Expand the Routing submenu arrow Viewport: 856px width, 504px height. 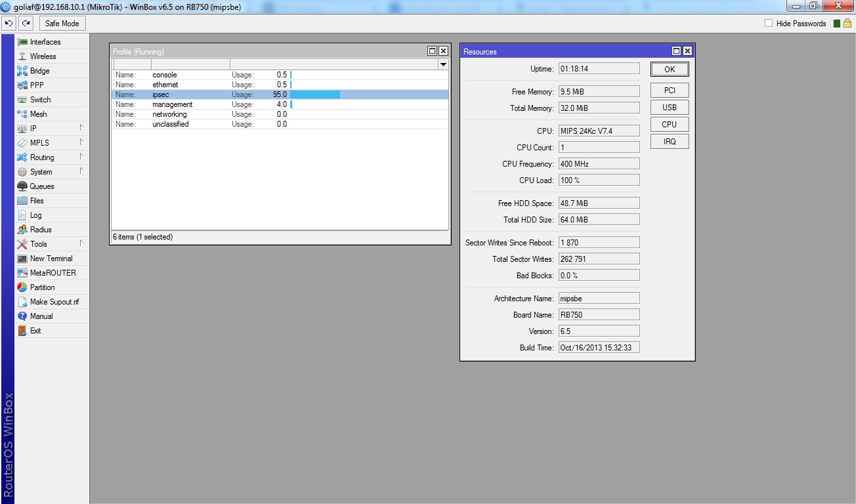tap(82, 157)
